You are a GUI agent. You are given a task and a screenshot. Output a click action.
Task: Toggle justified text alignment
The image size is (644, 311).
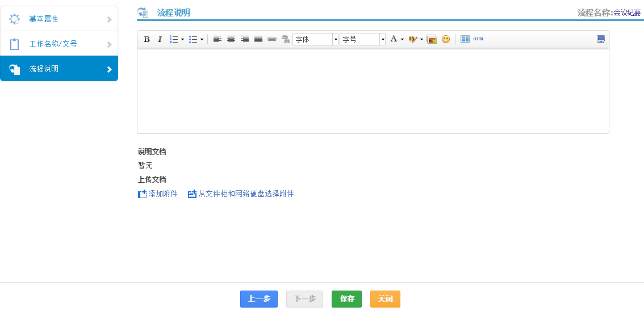tap(258, 39)
